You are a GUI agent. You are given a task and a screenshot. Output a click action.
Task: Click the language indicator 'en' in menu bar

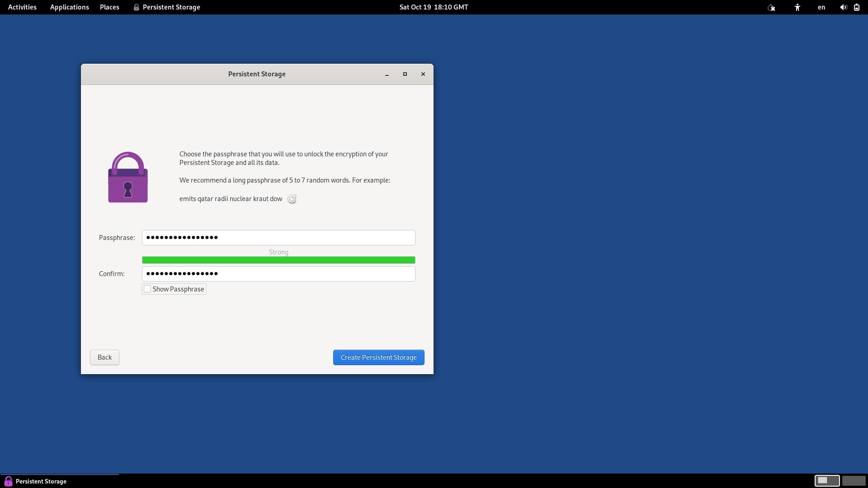coord(821,7)
